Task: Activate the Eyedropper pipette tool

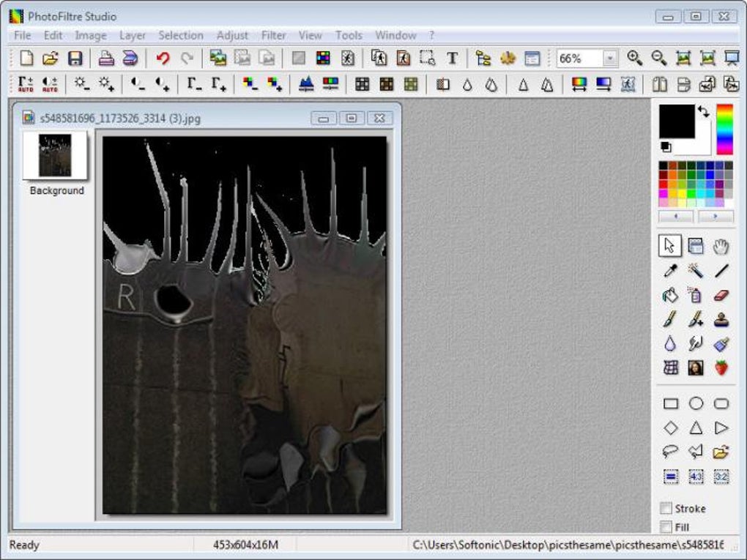Action: [670, 271]
